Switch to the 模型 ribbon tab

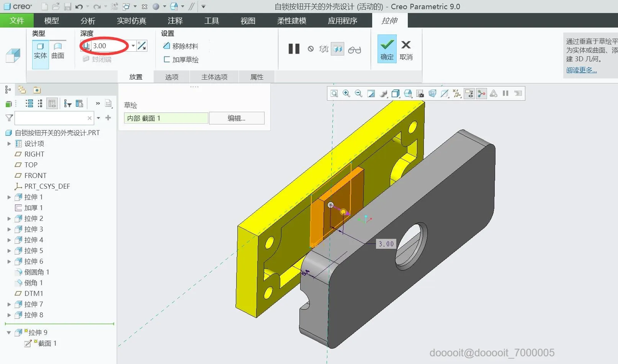tap(52, 21)
